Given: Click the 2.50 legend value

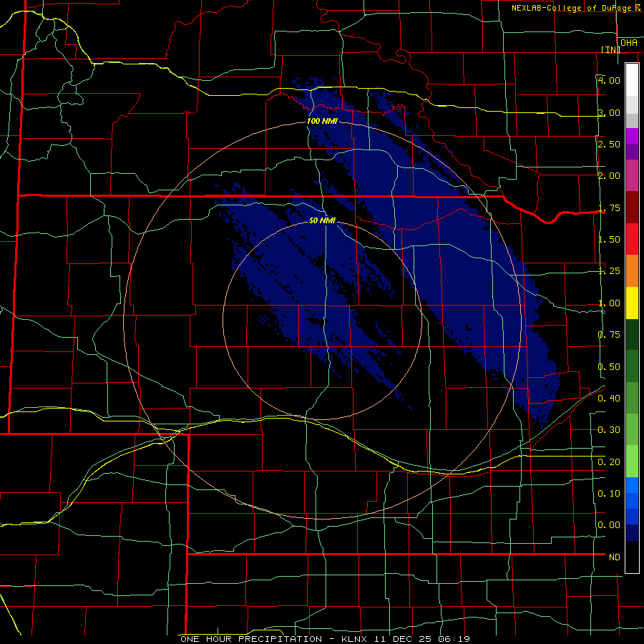Looking at the screenshot, I should (x=609, y=144).
